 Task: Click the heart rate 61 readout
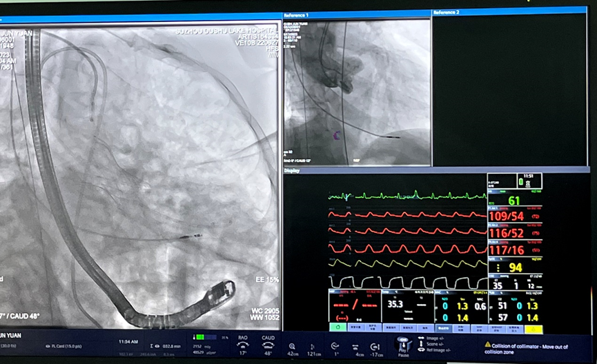[x=513, y=201]
